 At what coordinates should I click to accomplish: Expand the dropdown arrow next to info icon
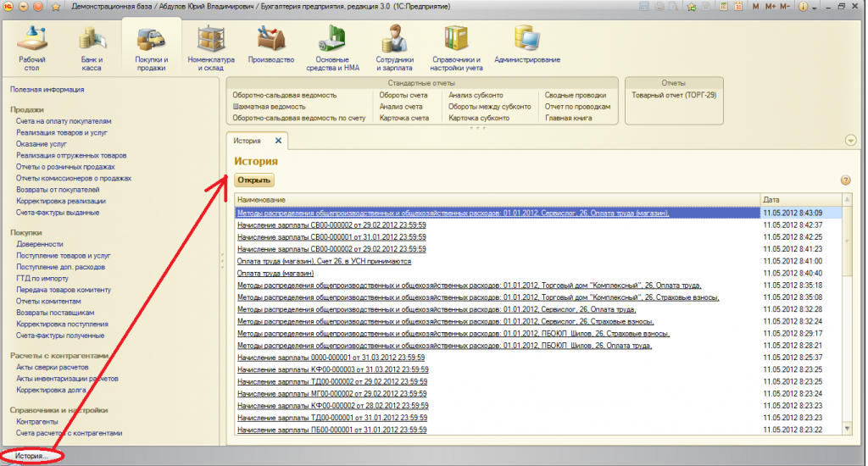click(815, 7)
